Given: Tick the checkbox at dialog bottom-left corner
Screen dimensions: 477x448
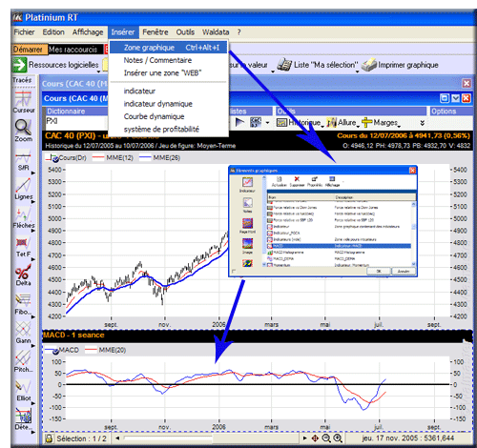Looking at the screenshot, I should 234,272.
